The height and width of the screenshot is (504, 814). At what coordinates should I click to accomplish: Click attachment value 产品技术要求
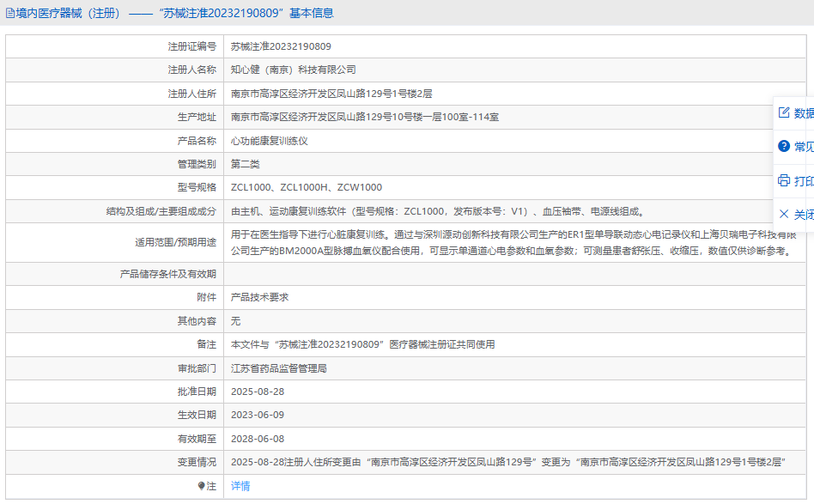click(259, 297)
